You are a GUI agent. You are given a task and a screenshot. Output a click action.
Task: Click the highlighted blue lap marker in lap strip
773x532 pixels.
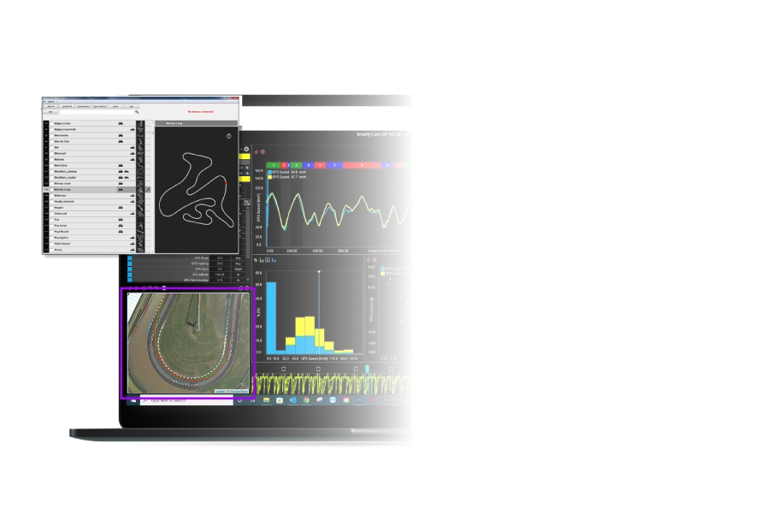point(368,369)
